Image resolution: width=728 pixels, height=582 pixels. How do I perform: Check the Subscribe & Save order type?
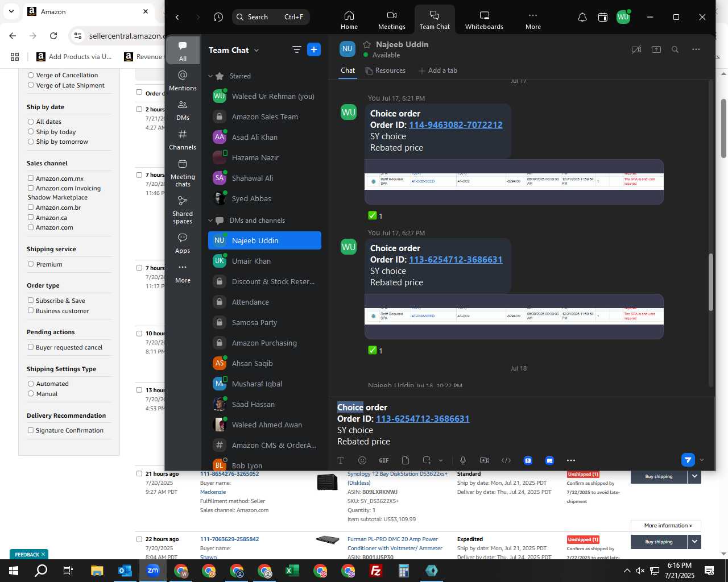tap(31, 301)
